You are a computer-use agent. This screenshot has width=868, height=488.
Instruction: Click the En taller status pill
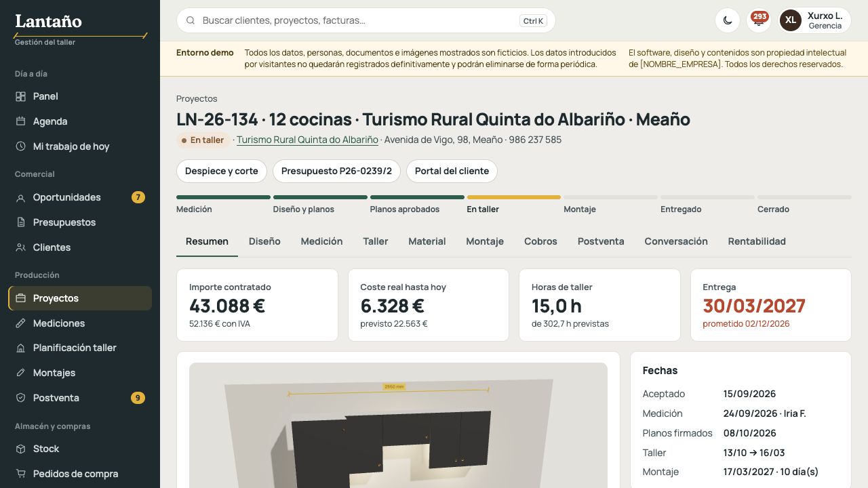203,140
